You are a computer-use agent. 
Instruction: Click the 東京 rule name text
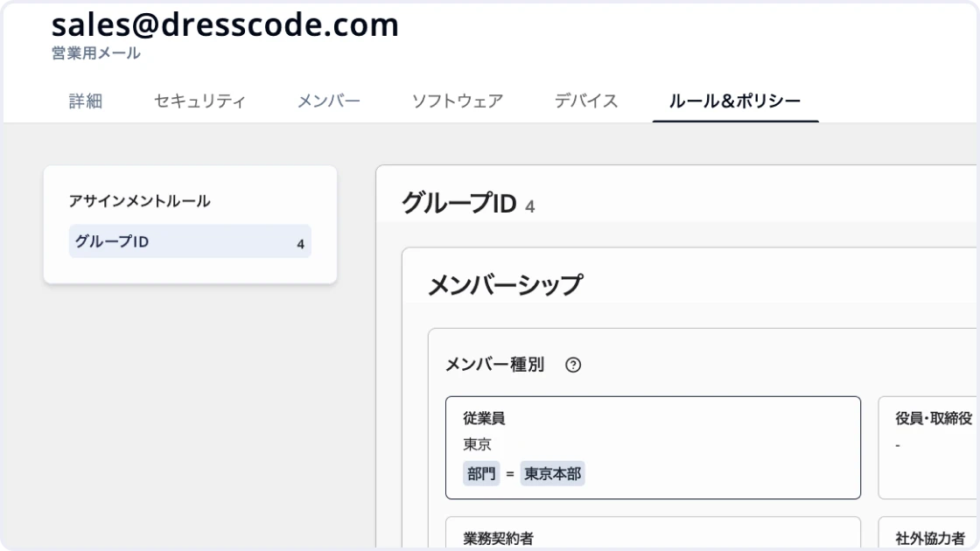click(478, 445)
